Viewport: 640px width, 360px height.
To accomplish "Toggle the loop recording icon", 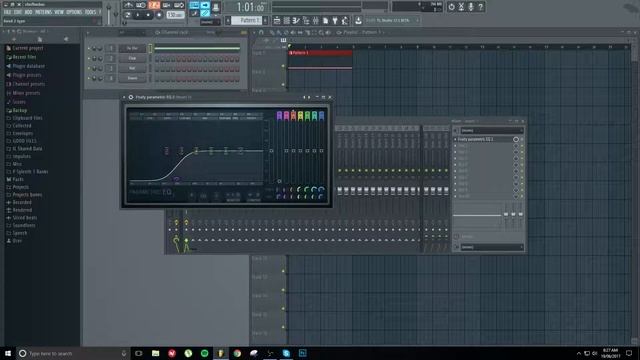I will pos(179,5).
